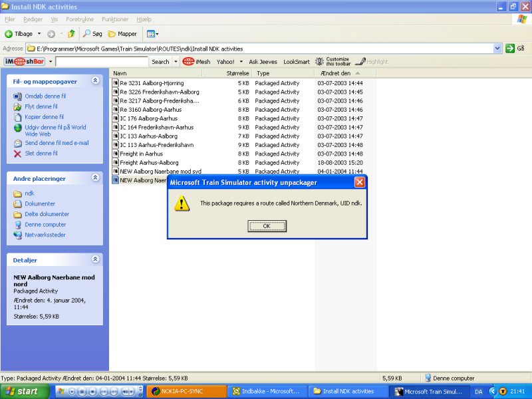This screenshot has width=532, height=399.
Task: Switch to Indbakke - Microsoft taskbar item
Action: click(x=267, y=391)
